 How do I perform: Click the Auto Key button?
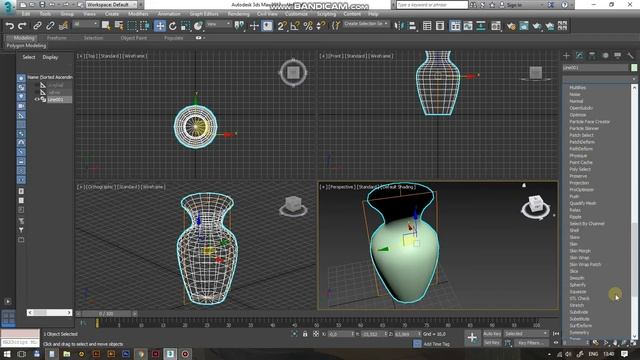click(492, 334)
